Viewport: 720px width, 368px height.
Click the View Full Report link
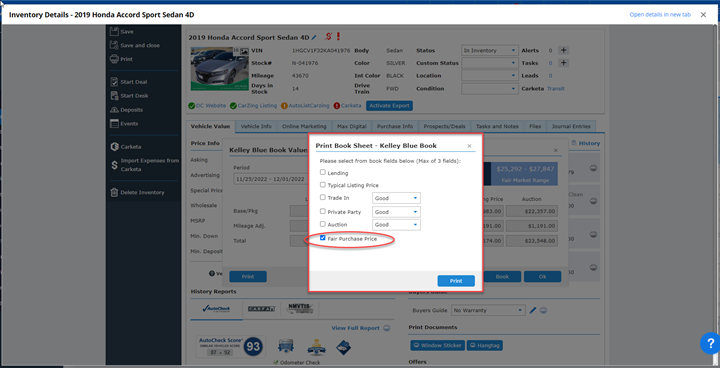point(355,328)
